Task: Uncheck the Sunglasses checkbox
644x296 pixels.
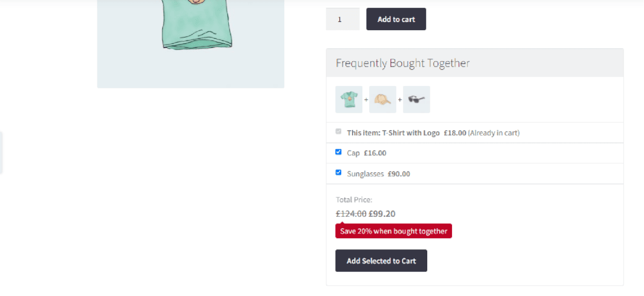Action: coord(338,172)
